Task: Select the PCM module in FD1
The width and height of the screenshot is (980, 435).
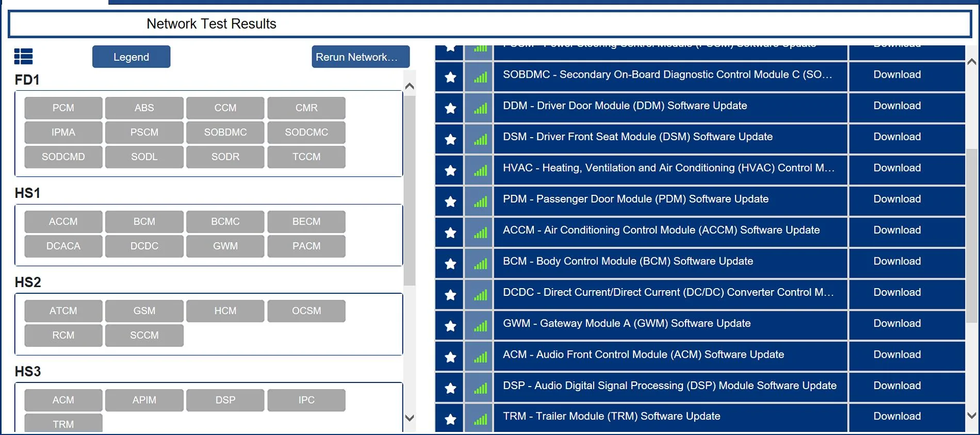Action: [63, 108]
